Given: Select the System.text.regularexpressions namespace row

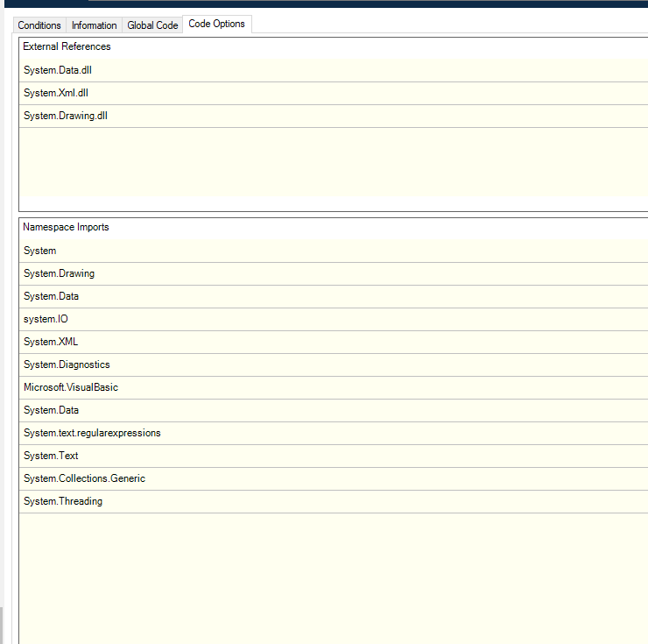Looking at the screenshot, I should point(334,433).
